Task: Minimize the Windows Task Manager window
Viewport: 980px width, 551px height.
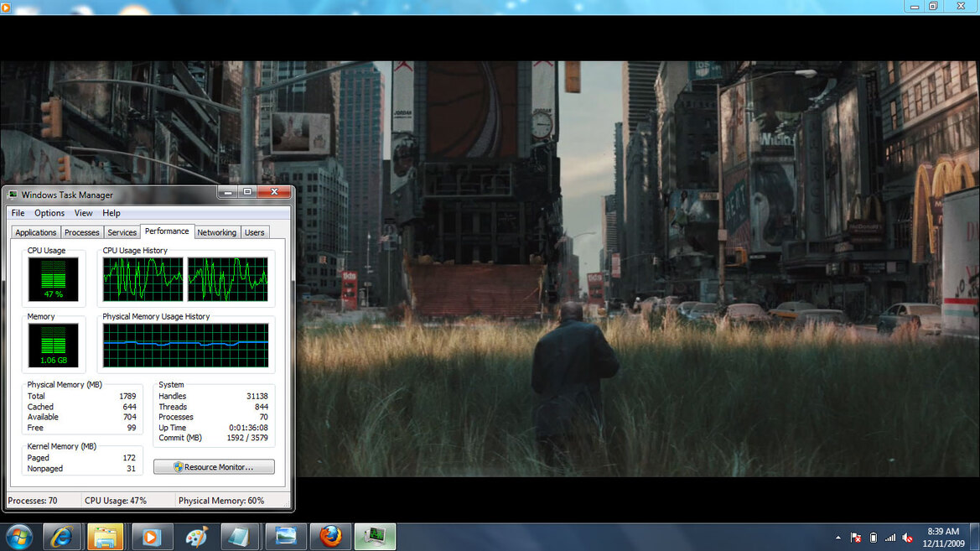Action: 227,192
